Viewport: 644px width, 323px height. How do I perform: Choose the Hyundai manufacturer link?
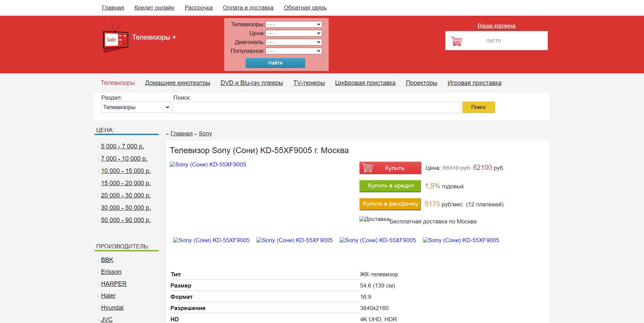[112, 308]
